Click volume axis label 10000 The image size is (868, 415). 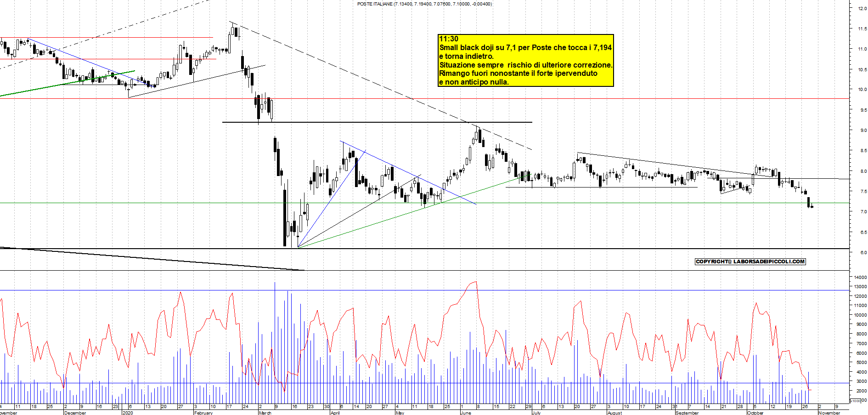(x=860, y=315)
